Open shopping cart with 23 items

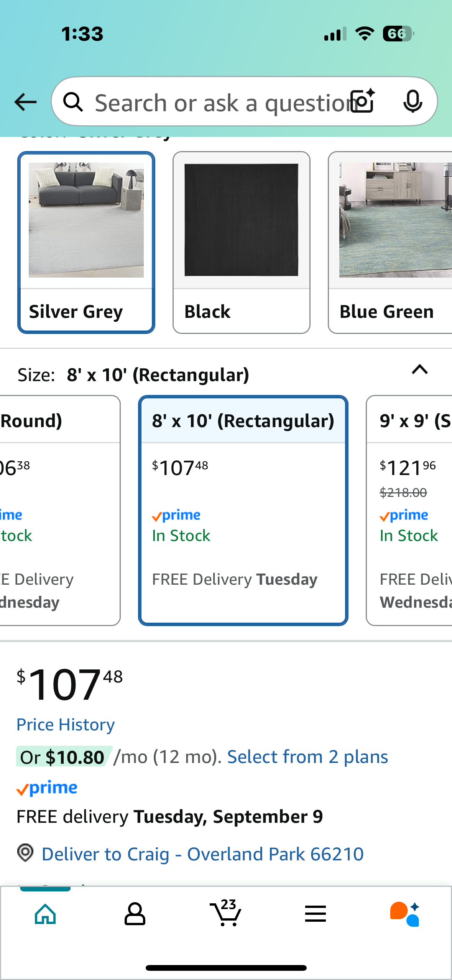click(225, 913)
